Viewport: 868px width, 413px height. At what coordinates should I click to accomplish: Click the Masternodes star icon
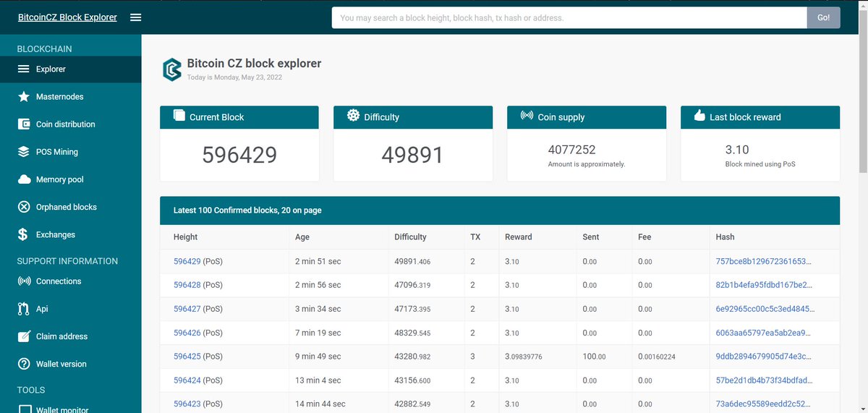(x=24, y=97)
